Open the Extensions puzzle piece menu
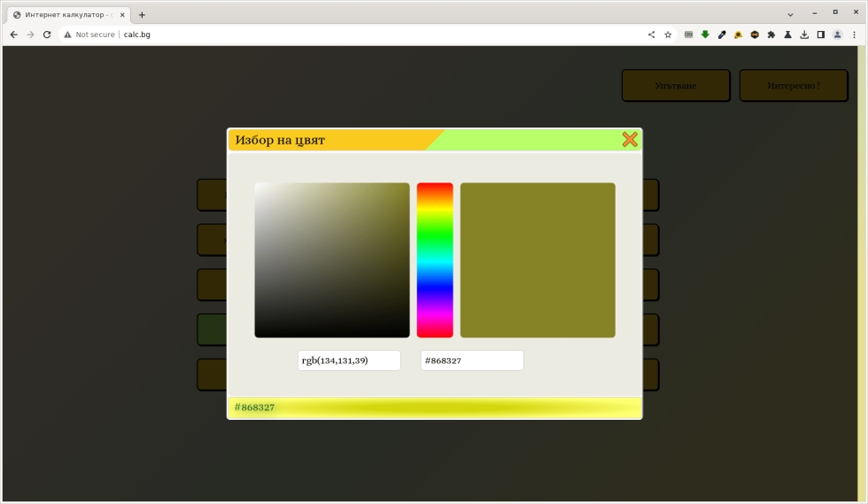 tap(771, 35)
